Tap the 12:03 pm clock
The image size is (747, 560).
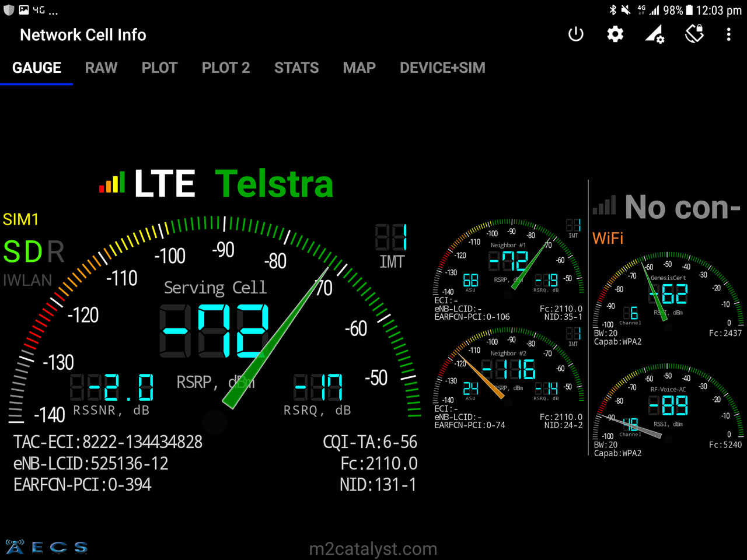719,10
